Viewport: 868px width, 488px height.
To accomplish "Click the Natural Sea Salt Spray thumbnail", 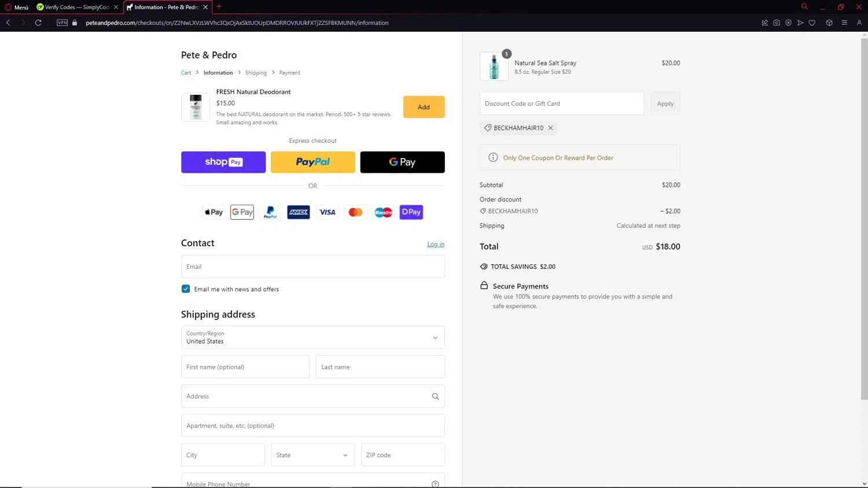I will [494, 66].
